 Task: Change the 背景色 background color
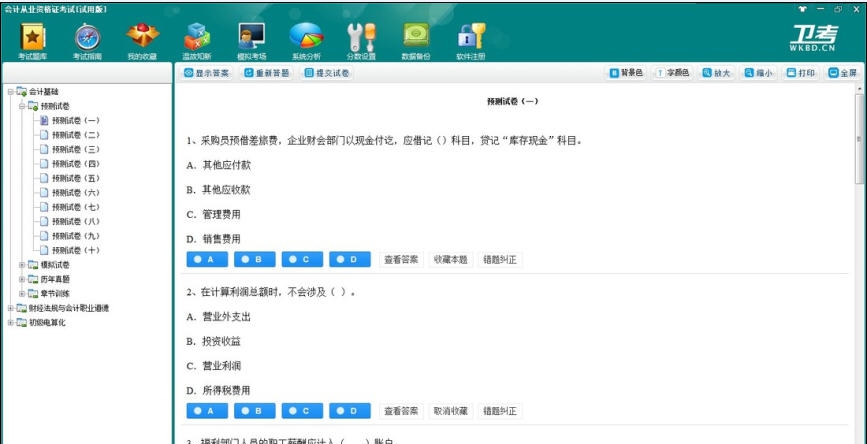tap(626, 73)
